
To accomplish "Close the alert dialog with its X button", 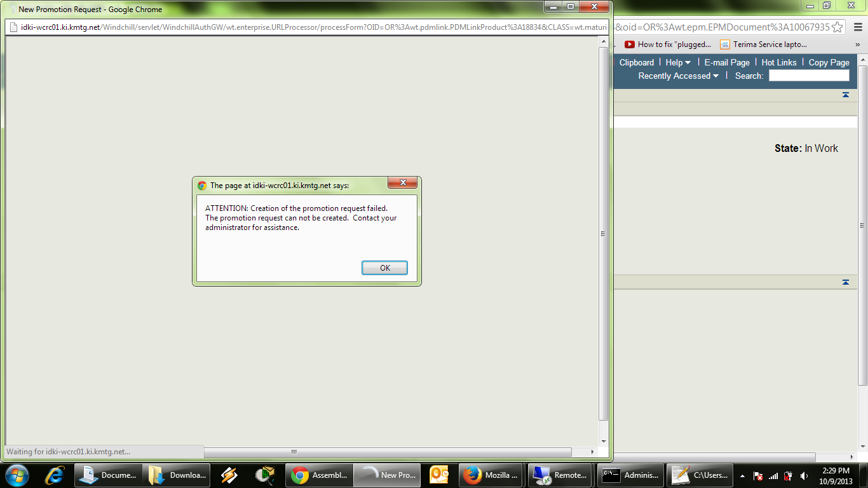I will click(402, 183).
